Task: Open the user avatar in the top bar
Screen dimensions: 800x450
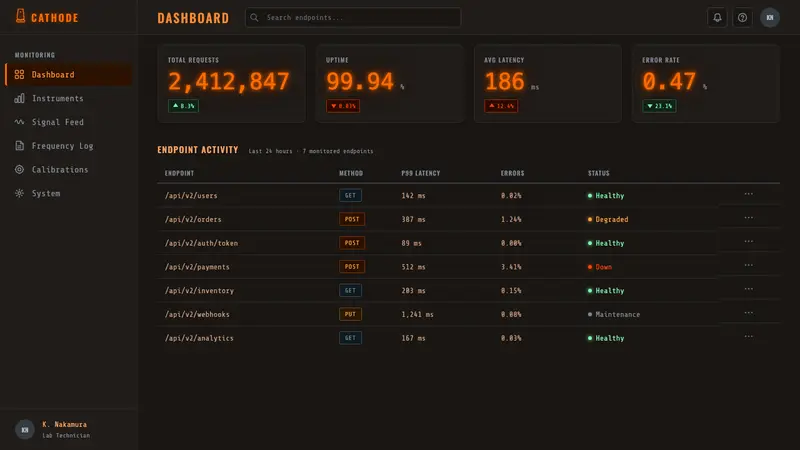Action: click(770, 17)
